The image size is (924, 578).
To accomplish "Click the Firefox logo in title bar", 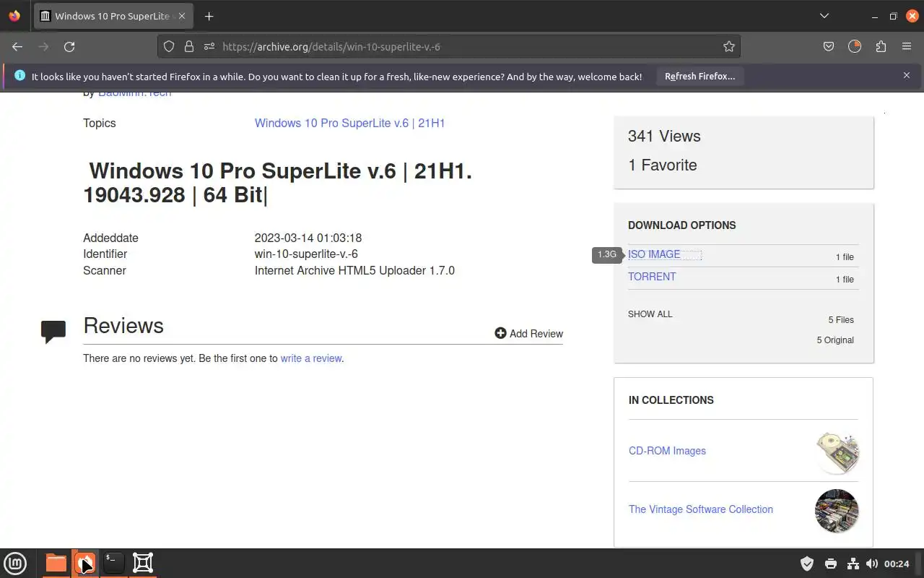I will tap(14, 16).
